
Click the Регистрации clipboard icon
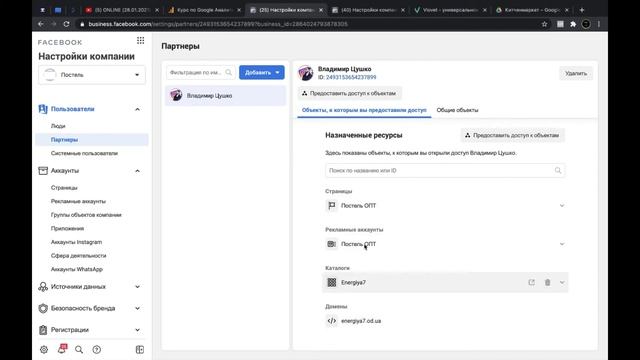[43, 330]
